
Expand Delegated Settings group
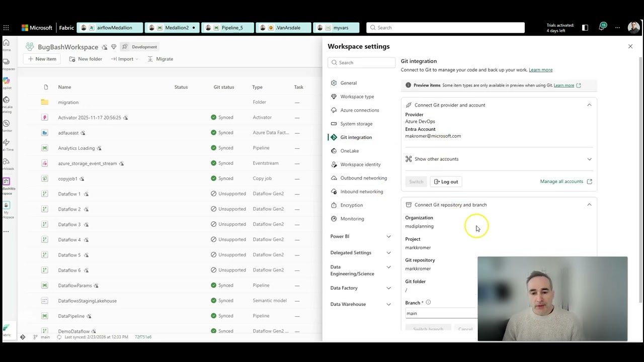(x=388, y=253)
